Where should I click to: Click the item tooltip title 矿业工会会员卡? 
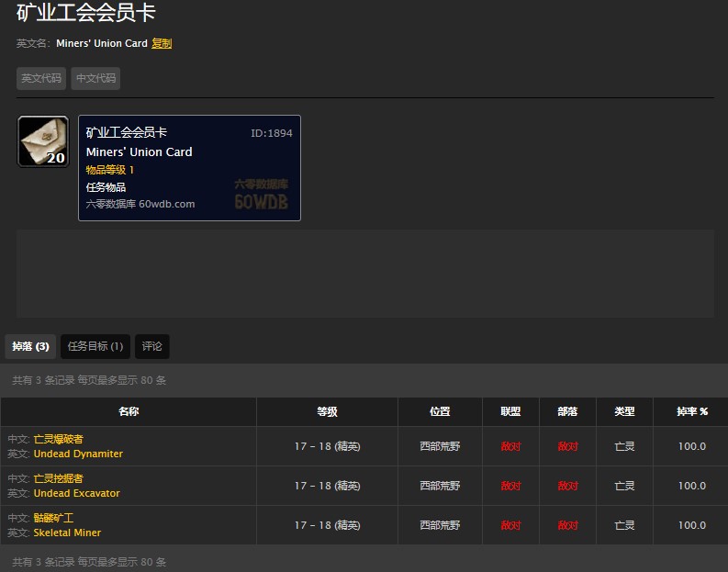127,133
